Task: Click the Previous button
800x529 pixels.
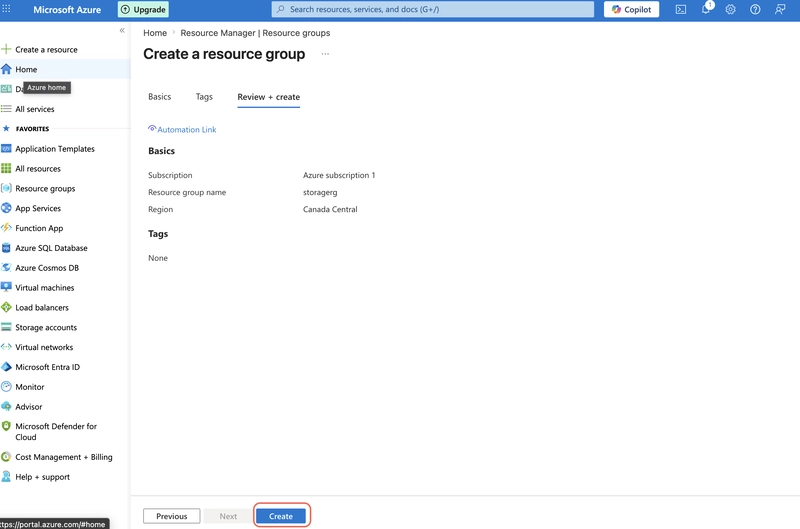Action: (171, 516)
